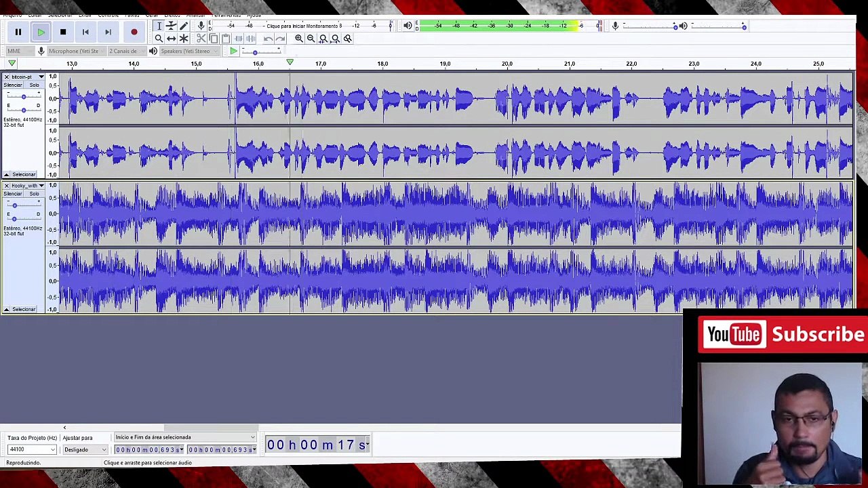The width and height of the screenshot is (868, 488).
Task: Click the Trim audio icon
Action: [239, 39]
